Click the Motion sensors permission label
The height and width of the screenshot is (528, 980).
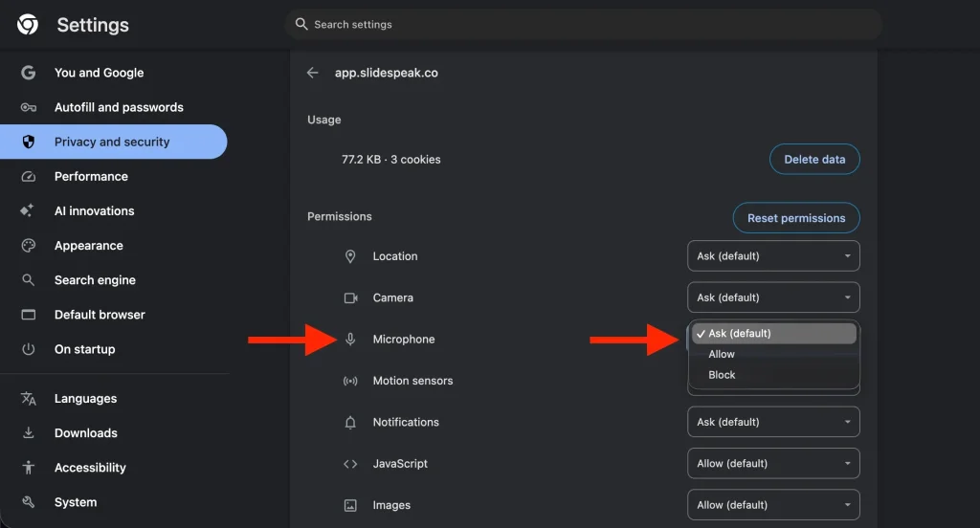[413, 381]
